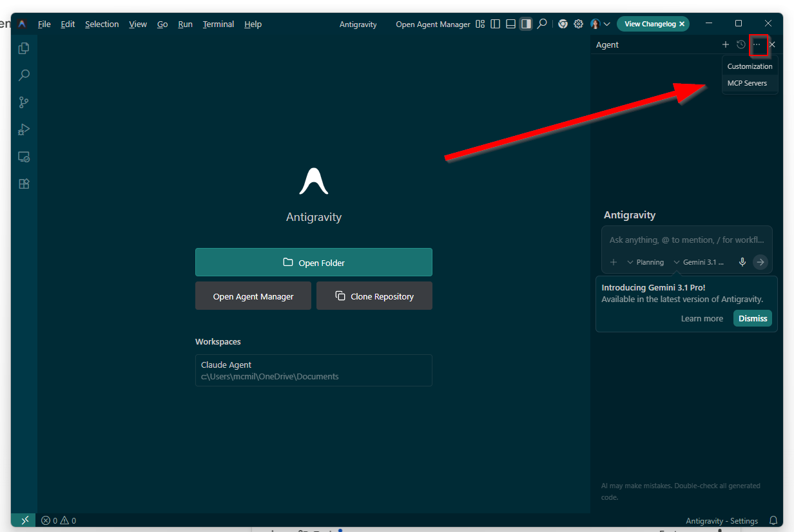Close the Agent panel
This screenshot has width=794, height=532.
pos(772,44)
